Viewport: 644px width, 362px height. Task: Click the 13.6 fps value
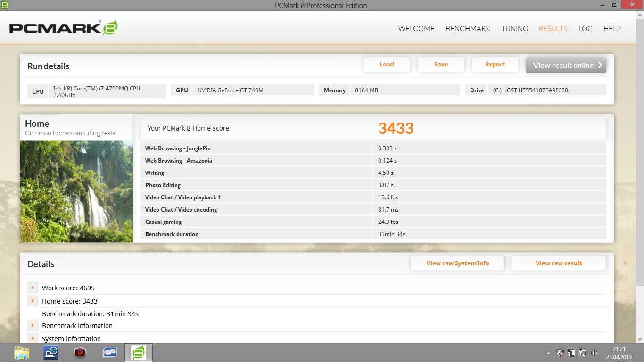point(388,197)
